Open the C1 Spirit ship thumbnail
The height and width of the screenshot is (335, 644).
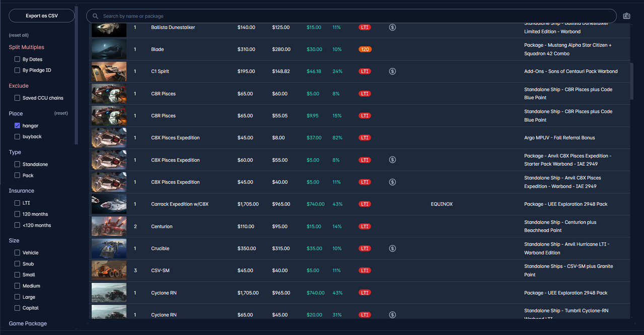109,72
